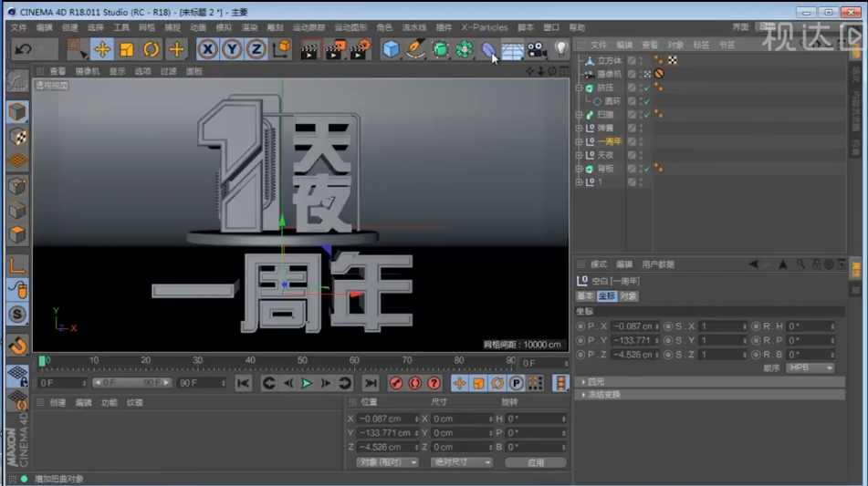Open viewport 摄像机 menu
The image size is (868, 486).
[x=88, y=71]
